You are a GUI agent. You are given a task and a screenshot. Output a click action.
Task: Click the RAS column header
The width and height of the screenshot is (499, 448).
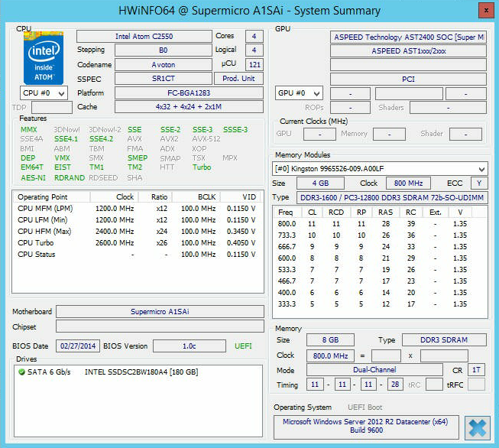(x=385, y=212)
